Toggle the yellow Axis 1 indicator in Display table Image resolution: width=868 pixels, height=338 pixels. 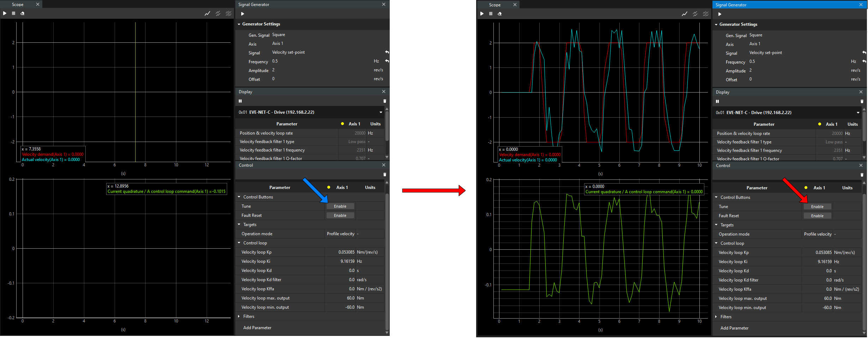pyautogui.click(x=342, y=124)
